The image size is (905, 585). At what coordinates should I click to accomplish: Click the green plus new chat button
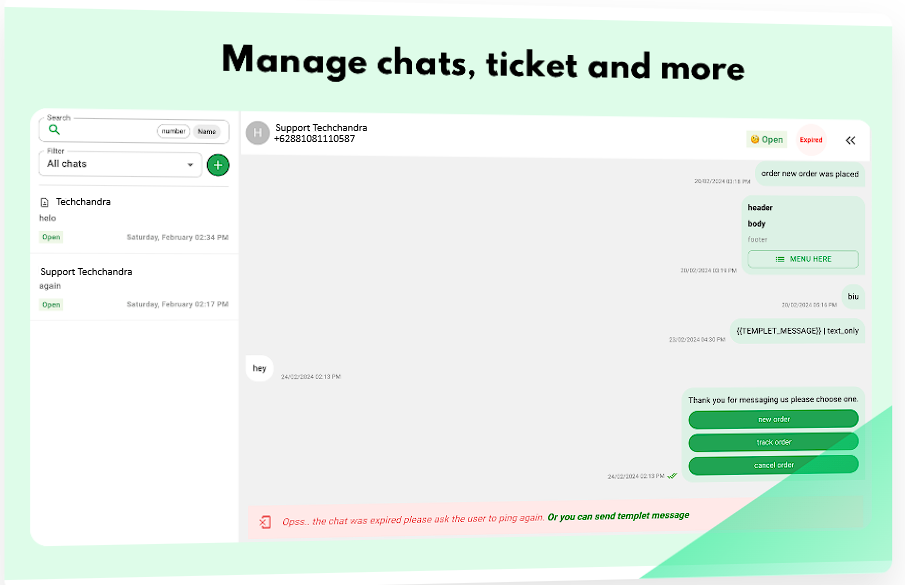[x=218, y=165]
